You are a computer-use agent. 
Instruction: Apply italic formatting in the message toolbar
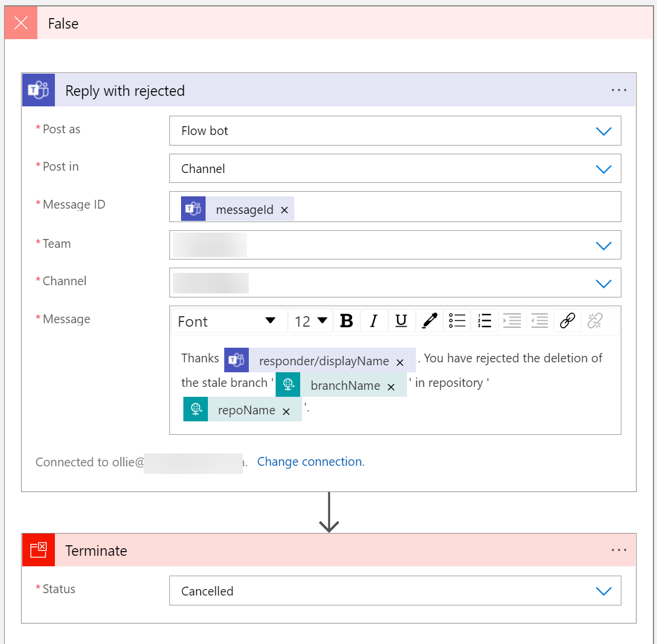(374, 320)
